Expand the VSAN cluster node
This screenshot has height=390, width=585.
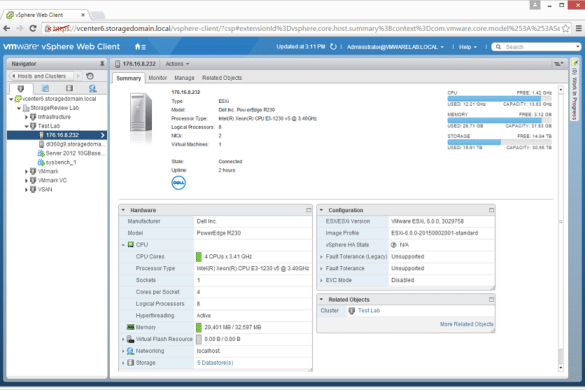point(26,190)
